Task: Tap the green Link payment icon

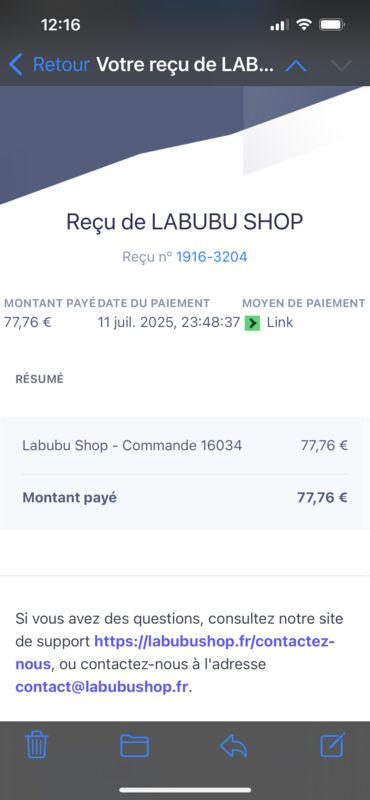Action: pos(252,323)
